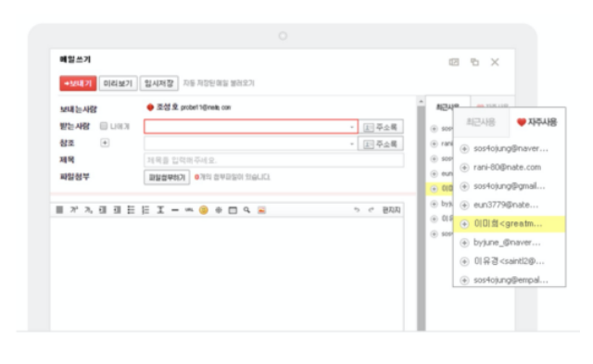This screenshot has width=593, height=364.
Task: Open 주소록 beside the 받는사람 field
Action: 381,127
